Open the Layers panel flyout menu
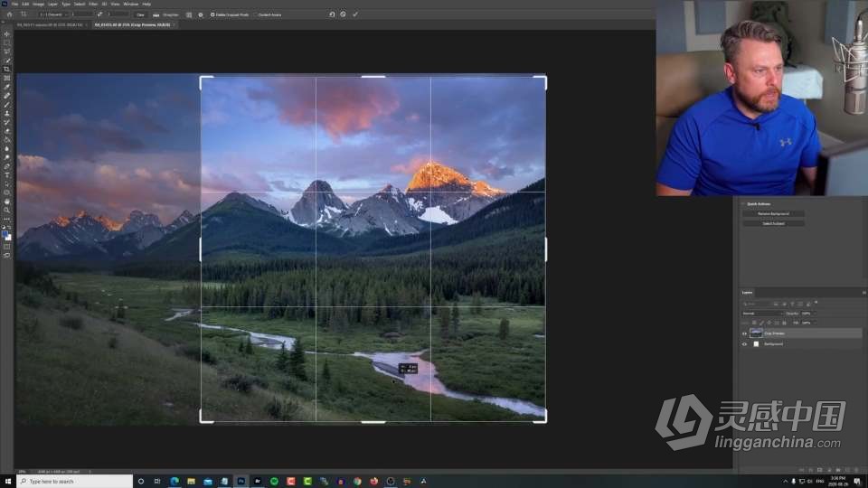Screen dimensions: 868x488 coord(863,292)
